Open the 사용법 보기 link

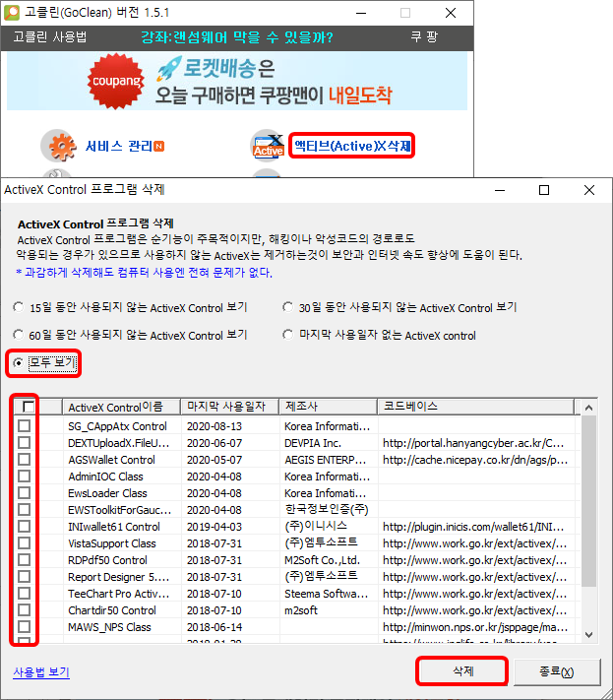point(41,671)
